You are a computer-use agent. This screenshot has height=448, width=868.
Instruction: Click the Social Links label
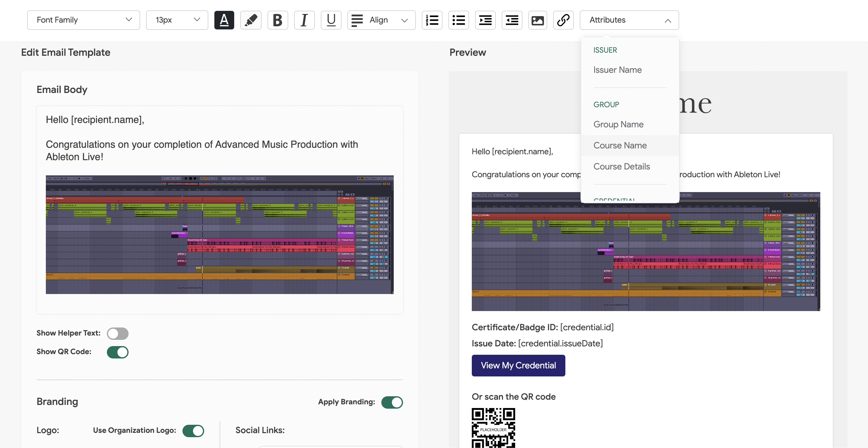[x=260, y=430]
